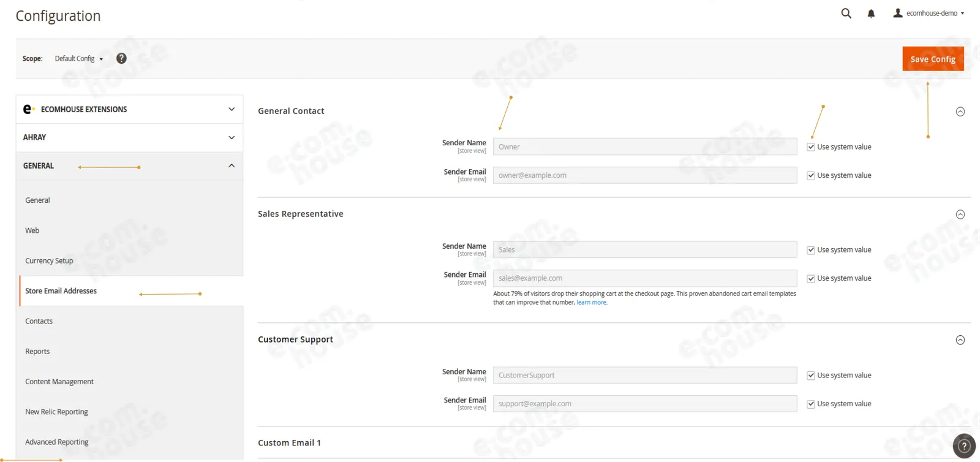This screenshot has width=980, height=462.
Task: Collapse the Customer Support section circle icon
Action: coord(960,340)
